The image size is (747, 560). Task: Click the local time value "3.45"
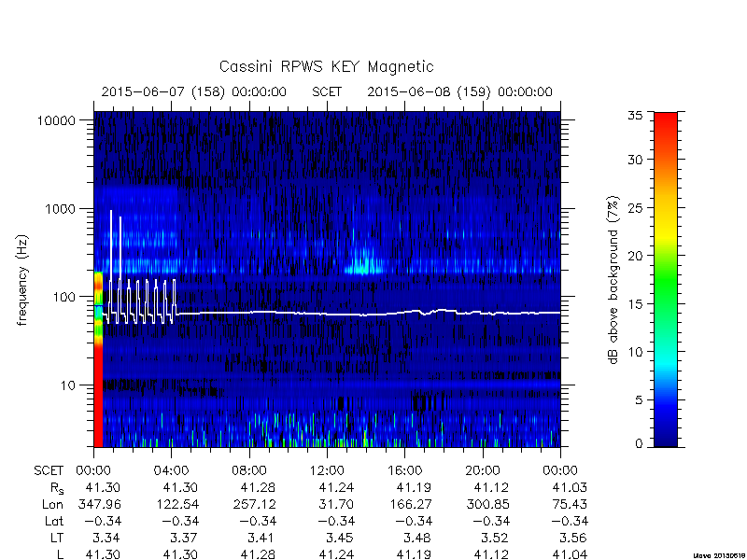click(x=340, y=539)
